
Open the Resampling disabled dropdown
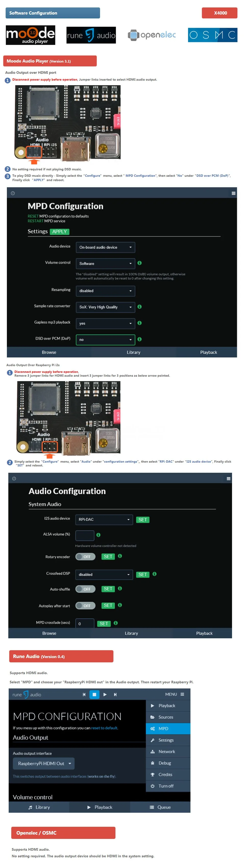click(106, 291)
